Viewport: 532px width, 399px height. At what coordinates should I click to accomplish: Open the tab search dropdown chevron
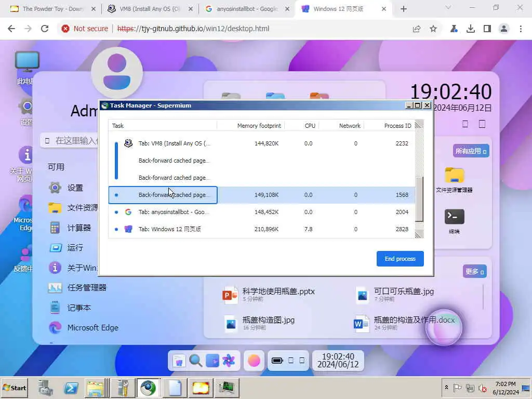448,7
